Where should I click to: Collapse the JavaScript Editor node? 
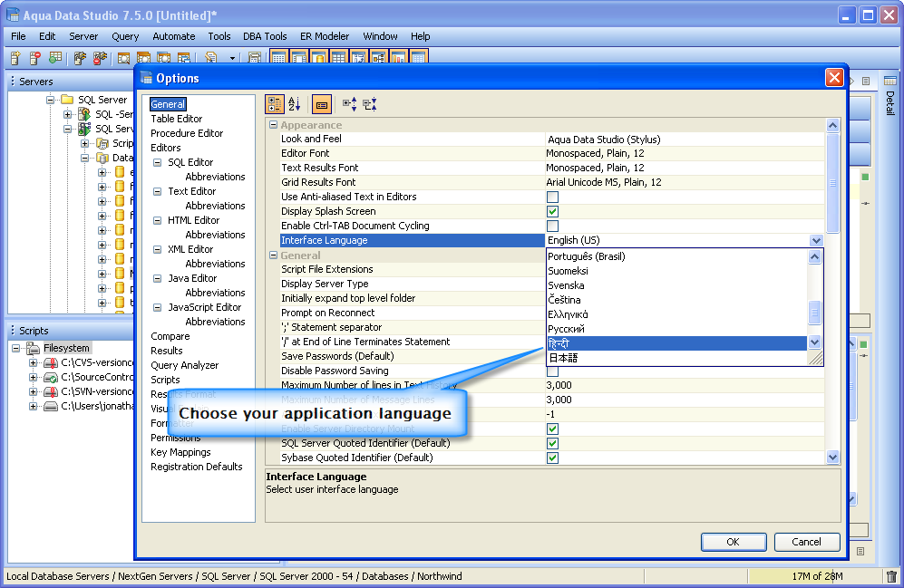[x=157, y=307]
